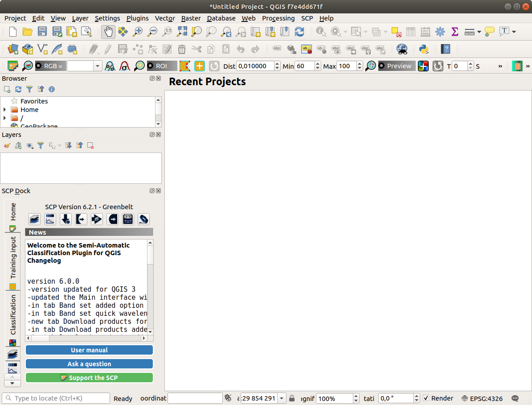Click Filter Browser icon in Browser panel
This screenshot has width=532, height=405.
tap(29, 89)
